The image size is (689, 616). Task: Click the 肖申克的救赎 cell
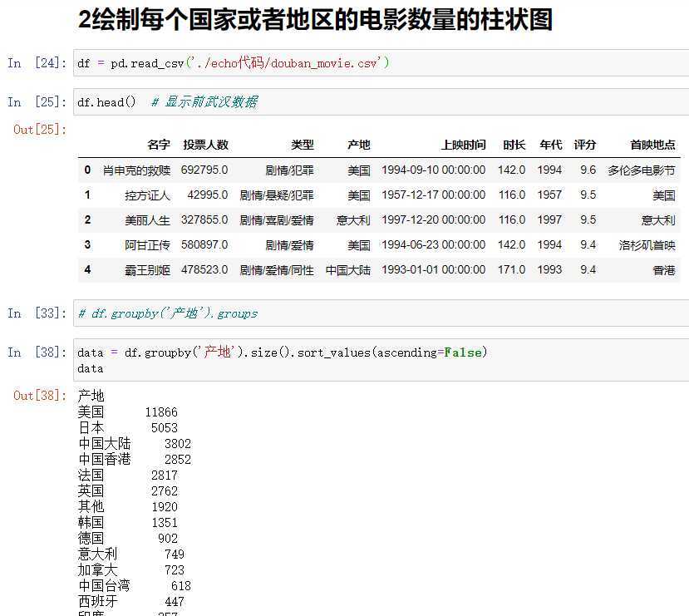tap(136, 170)
